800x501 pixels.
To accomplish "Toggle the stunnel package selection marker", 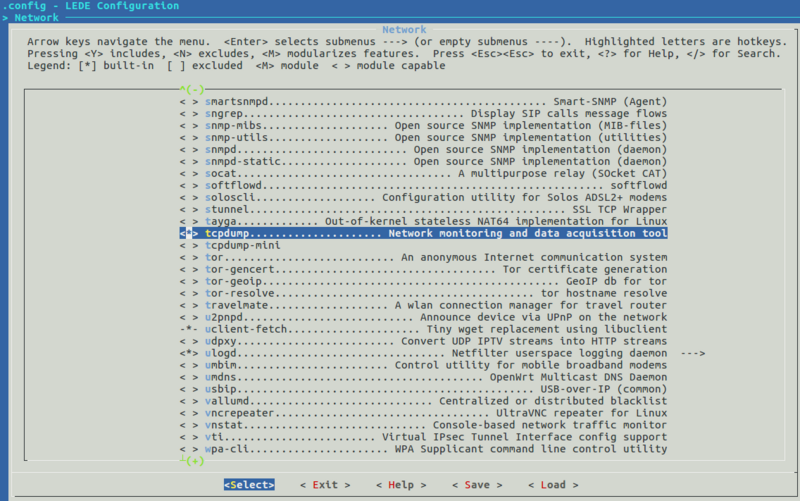I will 189,209.
